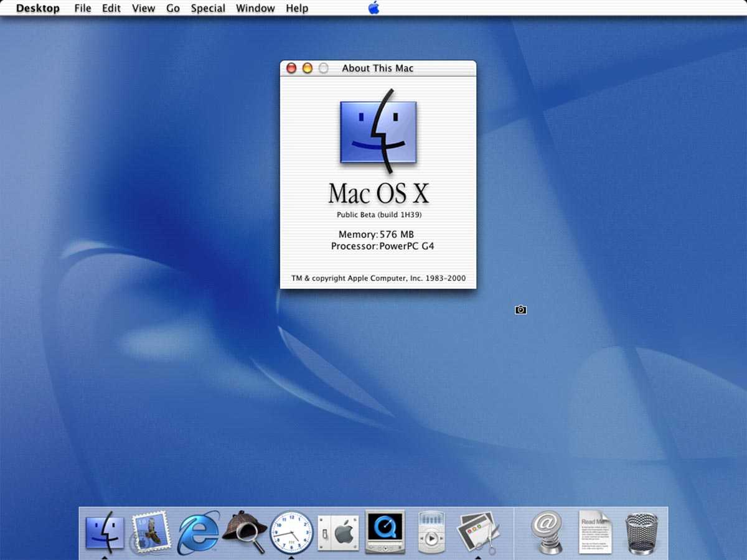Click the Clock icon in the dock

pyautogui.click(x=291, y=533)
